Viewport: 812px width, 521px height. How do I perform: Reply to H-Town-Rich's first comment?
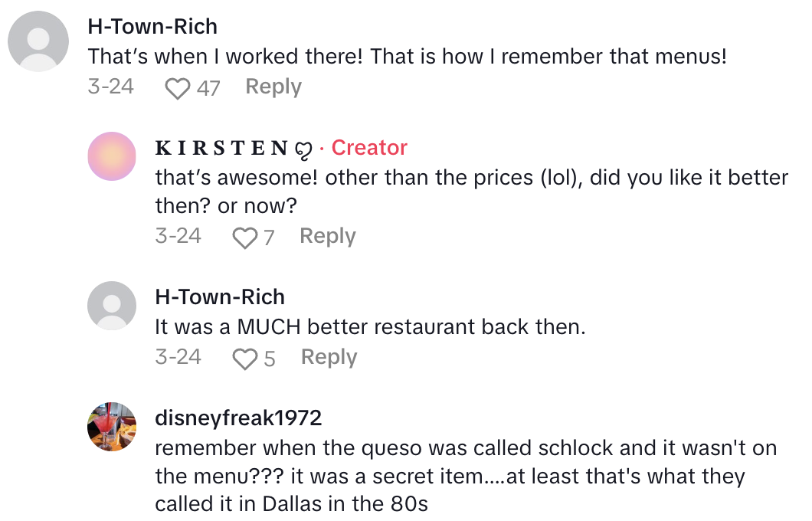[273, 87]
